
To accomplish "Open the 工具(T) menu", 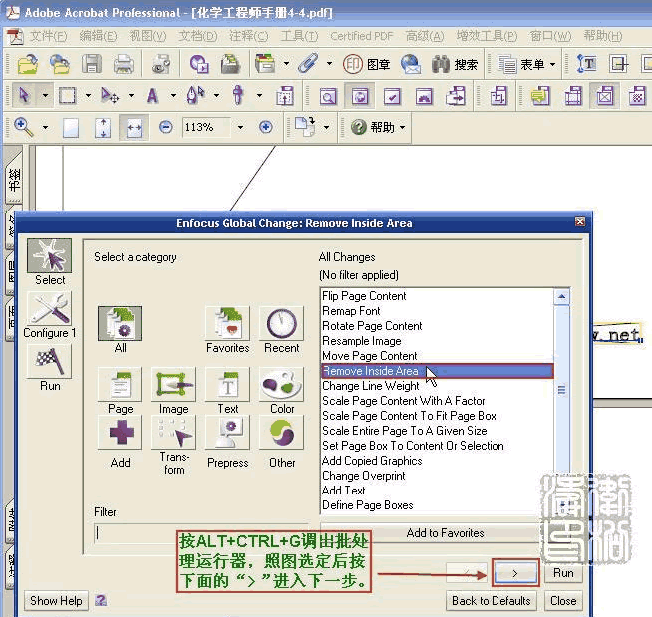I will 299,36.
